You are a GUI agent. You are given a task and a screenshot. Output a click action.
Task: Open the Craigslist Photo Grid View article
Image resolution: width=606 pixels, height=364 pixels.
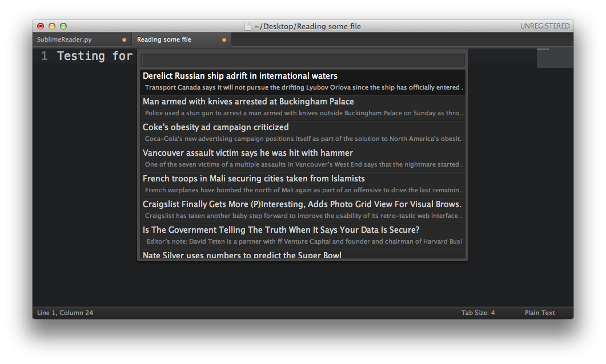[303, 210]
